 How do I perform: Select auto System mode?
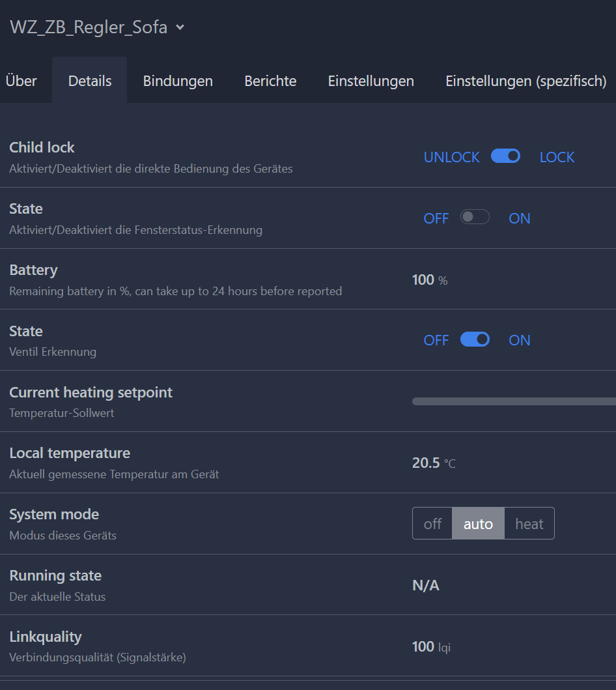pos(478,524)
